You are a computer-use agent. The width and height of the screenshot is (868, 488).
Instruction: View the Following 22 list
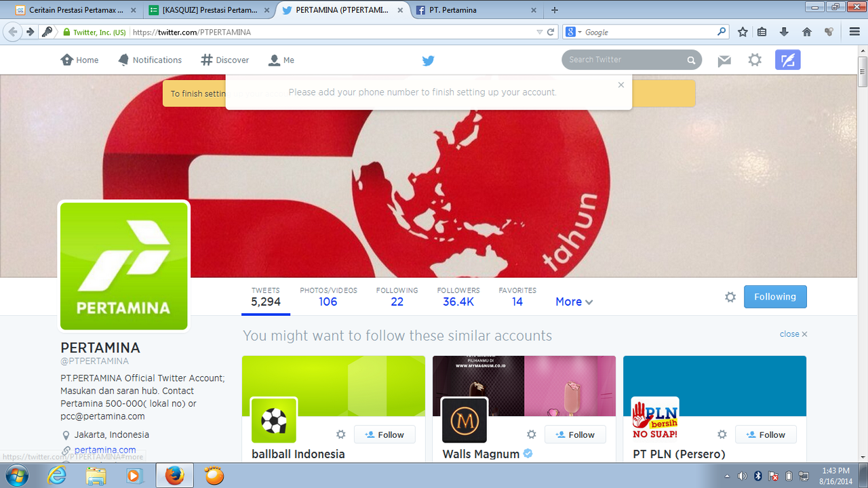coord(397,297)
